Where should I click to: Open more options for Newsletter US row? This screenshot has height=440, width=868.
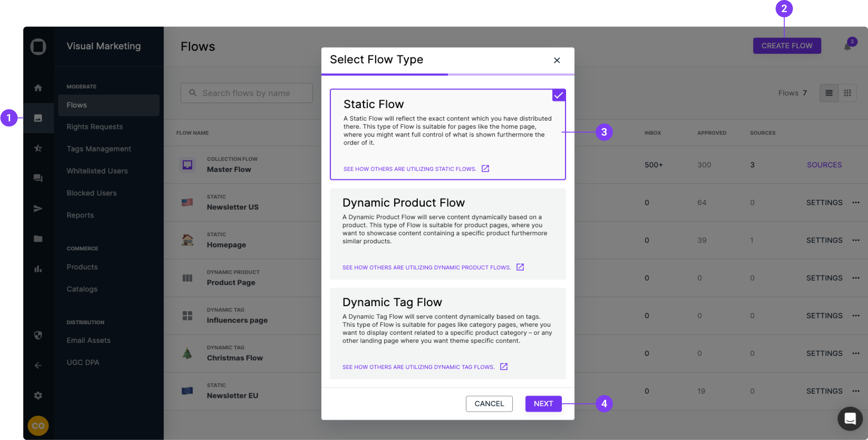tap(856, 203)
